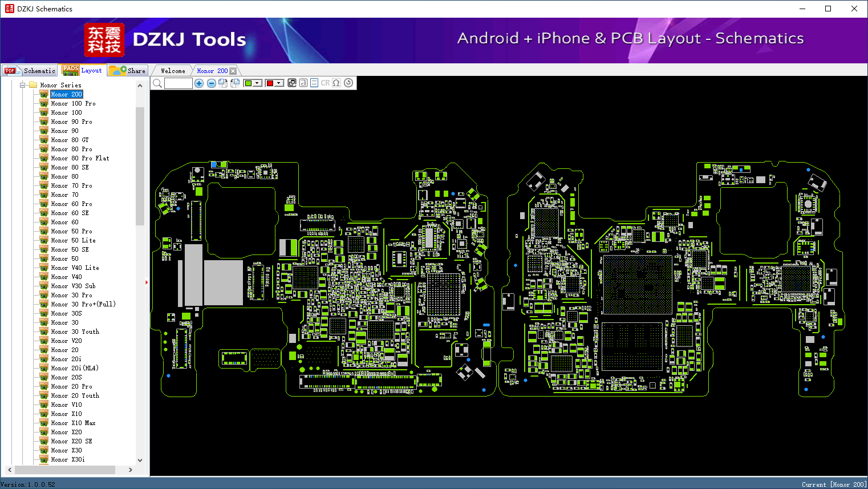This screenshot has width=868, height=489.
Task: Zoom out with the blue minus button
Action: tap(212, 83)
